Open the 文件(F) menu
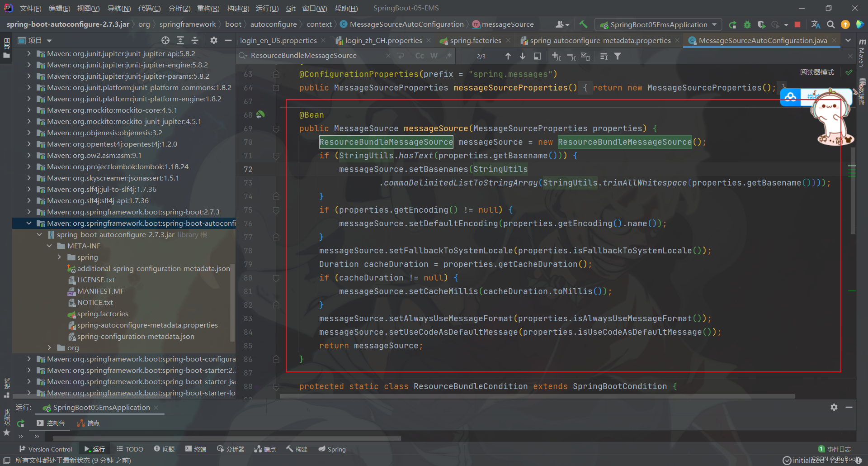This screenshot has width=868, height=466. click(x=31, y=8)
